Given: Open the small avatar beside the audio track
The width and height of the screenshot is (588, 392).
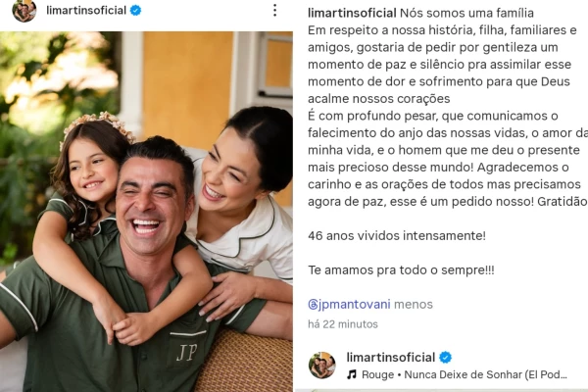Looking at the screenshot, I should coord(322,365).
